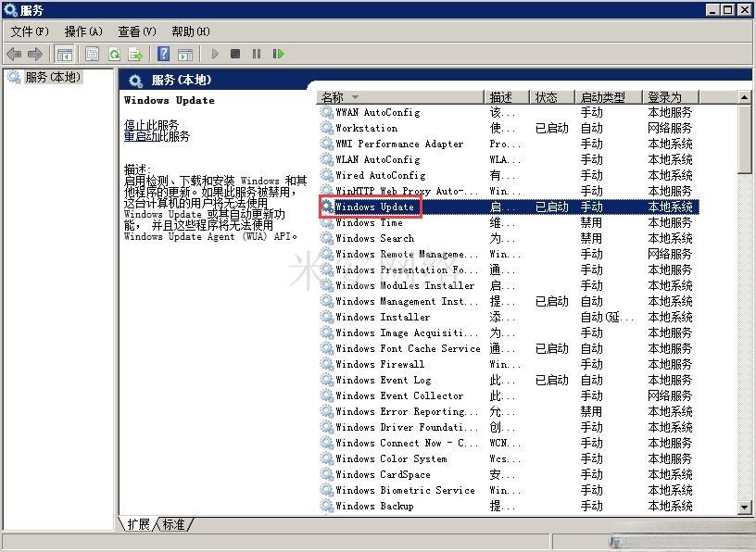Select the WinHTTP Web Proxy Auto service

coord(407,192)
